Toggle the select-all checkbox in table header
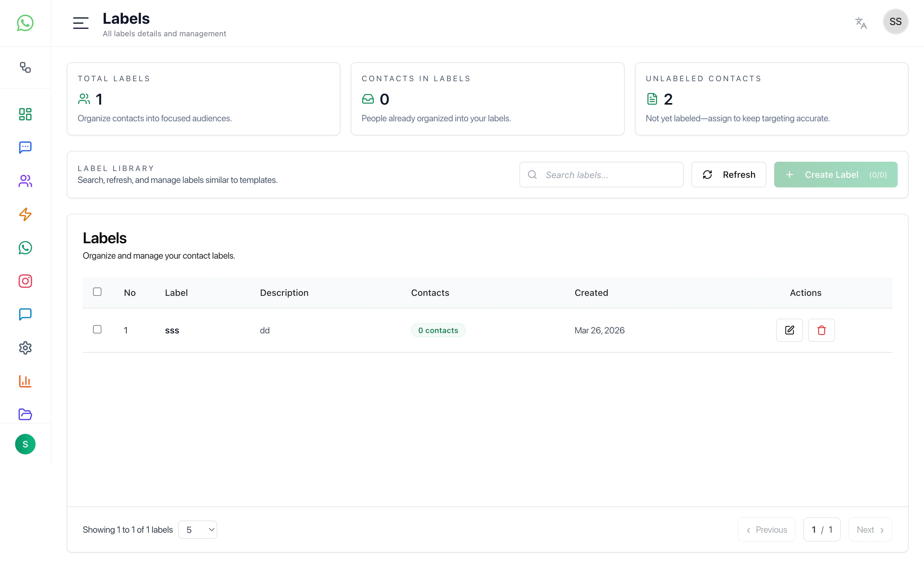The height and width of the screenshot is (568, 924). [97, 292]
